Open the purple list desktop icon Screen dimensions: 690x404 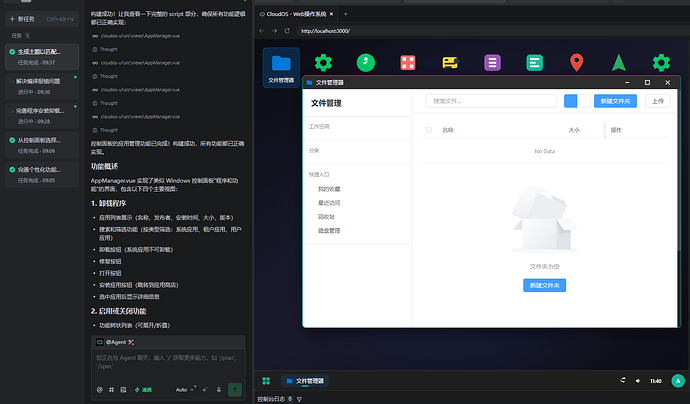(x=492, y=63)
